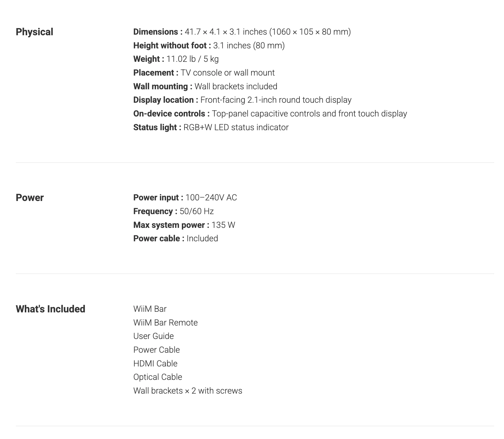The width and height of the screenshot is (504, 439).
Task: Select the Power cable Included line
Action: click(x=176, y=238)
